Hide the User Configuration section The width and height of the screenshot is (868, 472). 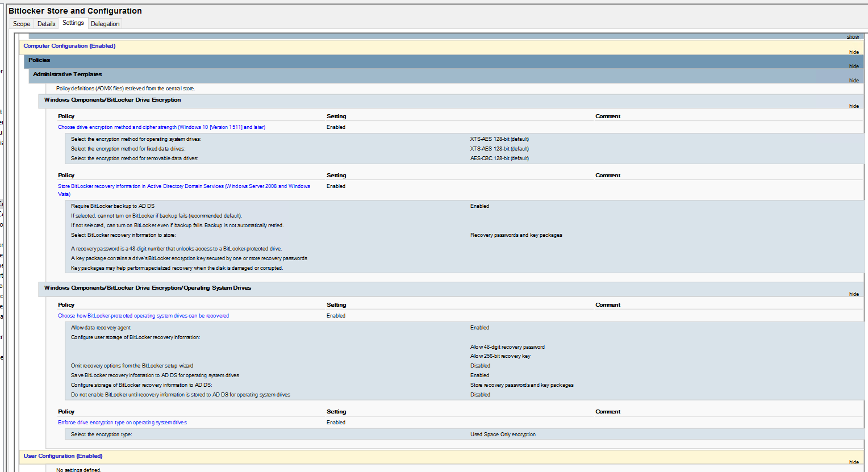pyautogui.click(x=854, y=462)
